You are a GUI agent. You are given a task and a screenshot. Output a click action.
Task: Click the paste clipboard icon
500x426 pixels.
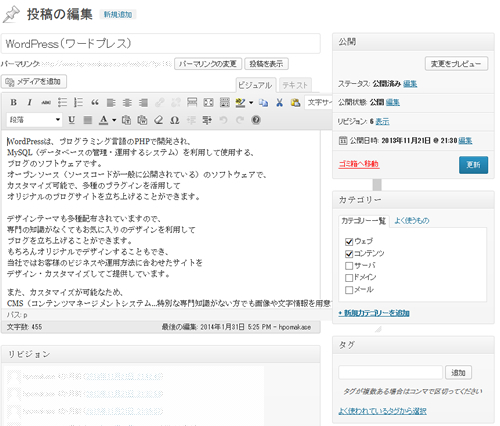click(x=295, y=102)
